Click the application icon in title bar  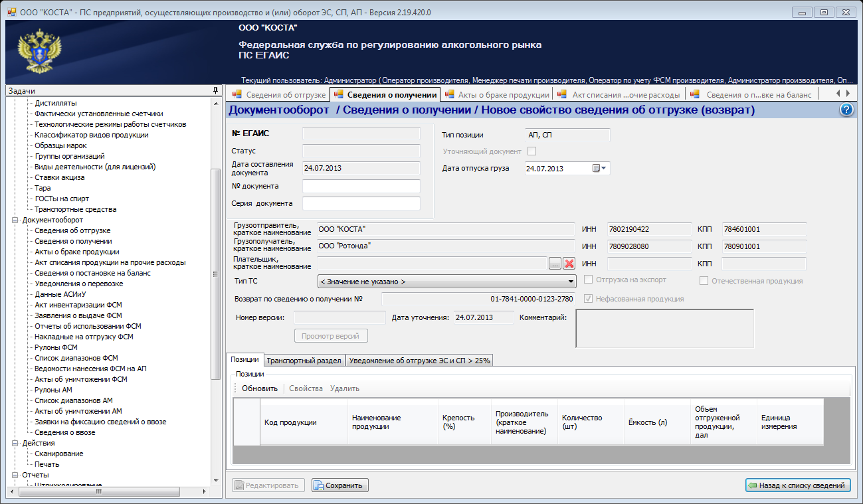[11, 12]
